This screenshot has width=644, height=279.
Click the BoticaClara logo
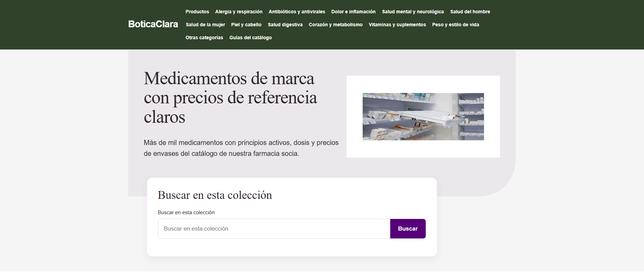coord(153,24)
